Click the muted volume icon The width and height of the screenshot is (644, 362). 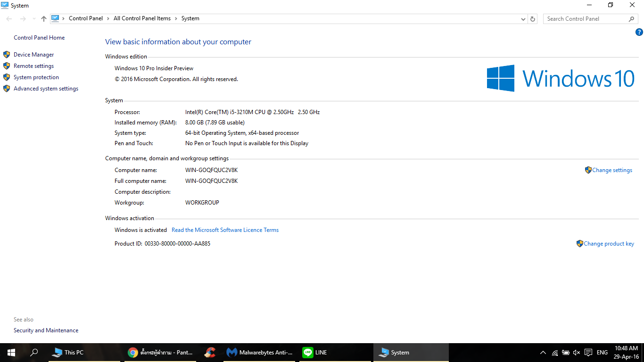(x=577, y=353)
